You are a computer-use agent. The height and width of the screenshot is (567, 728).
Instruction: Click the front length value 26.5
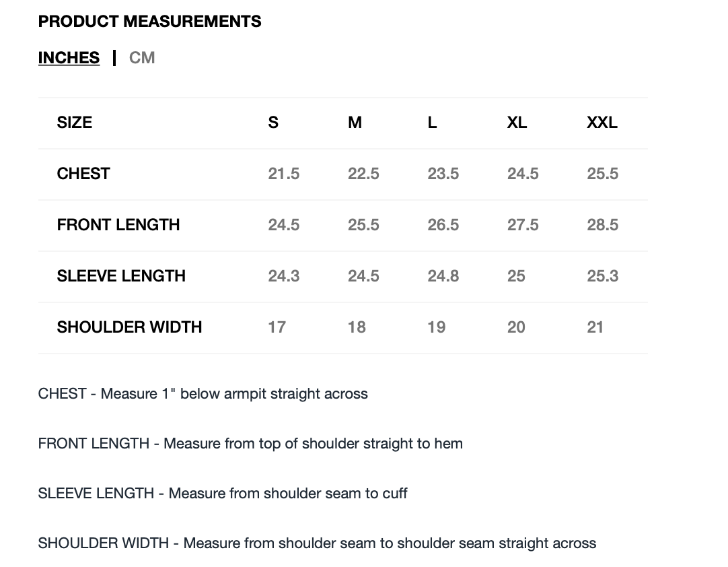pos(443,225)
